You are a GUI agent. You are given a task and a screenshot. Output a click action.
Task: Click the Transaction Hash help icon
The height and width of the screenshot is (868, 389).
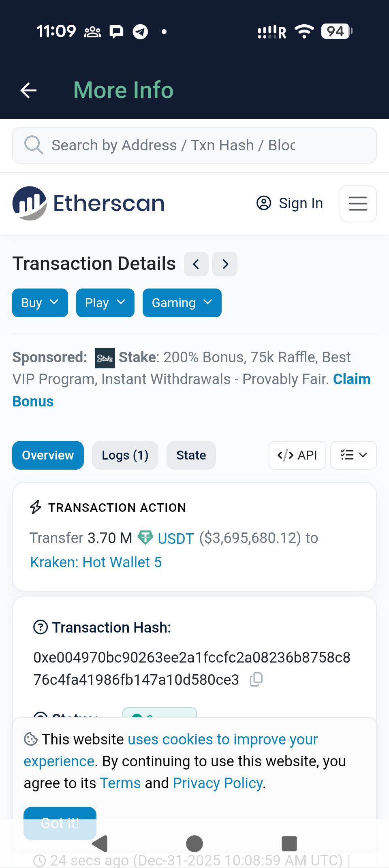(x=40, y=627)
